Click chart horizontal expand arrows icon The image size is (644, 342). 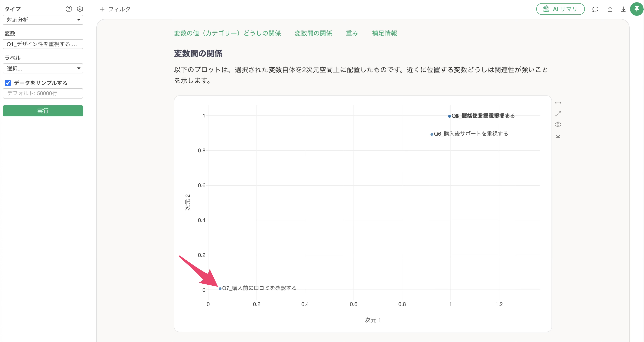pos(558,103)
